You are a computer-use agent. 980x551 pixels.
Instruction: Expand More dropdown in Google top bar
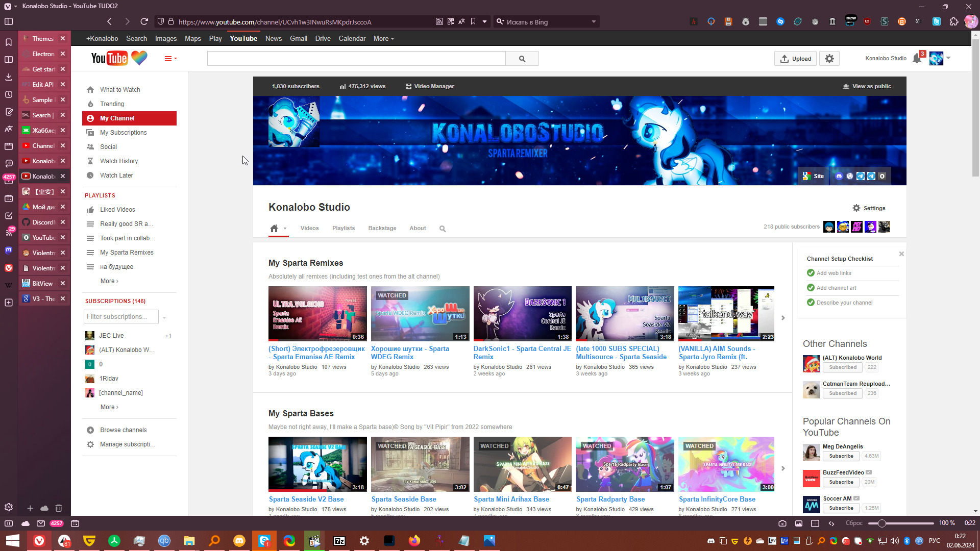click(383, 39)
